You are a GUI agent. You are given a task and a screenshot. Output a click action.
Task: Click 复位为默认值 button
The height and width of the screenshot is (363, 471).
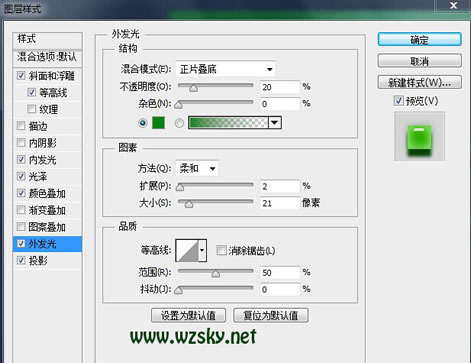271,315
